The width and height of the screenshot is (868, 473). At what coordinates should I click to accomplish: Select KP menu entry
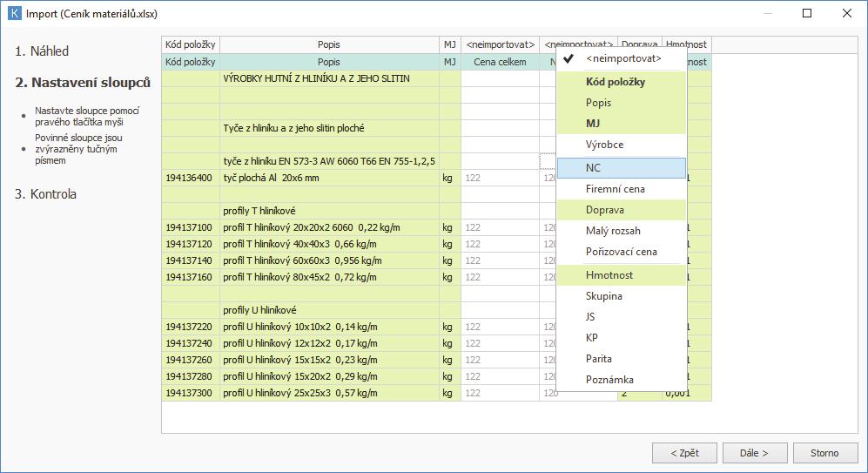[x=621, y=338]
